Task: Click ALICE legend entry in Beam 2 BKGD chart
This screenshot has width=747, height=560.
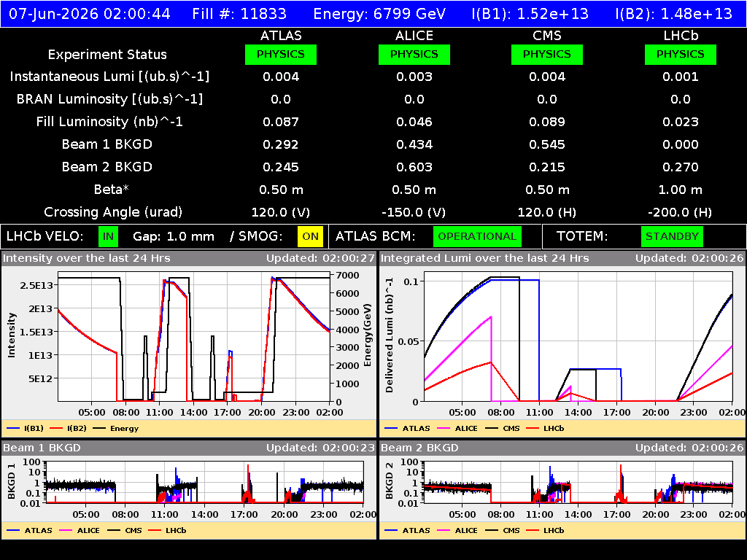Action: tap(457, 531)
